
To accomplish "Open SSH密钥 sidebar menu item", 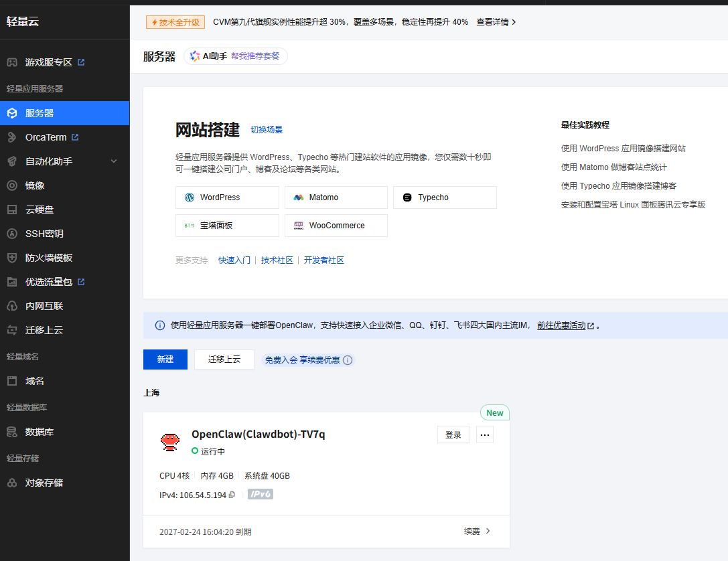I will click(64, 234).
